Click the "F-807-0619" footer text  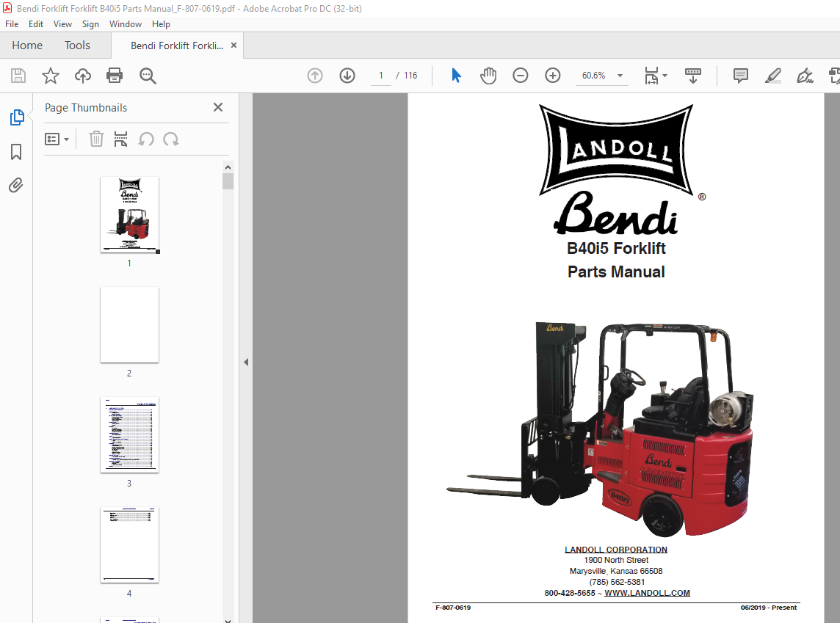pyautogui.click(x=453, y=608)
